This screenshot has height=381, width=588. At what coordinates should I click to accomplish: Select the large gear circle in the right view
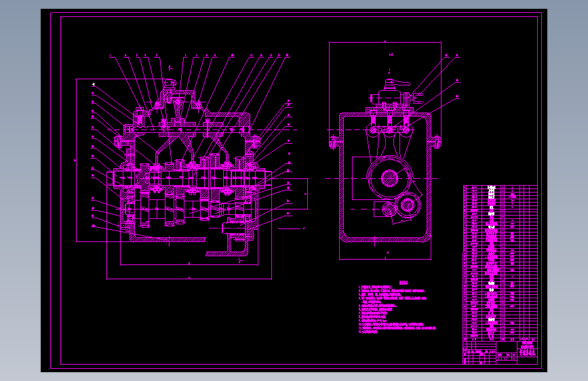click(389, 178)
